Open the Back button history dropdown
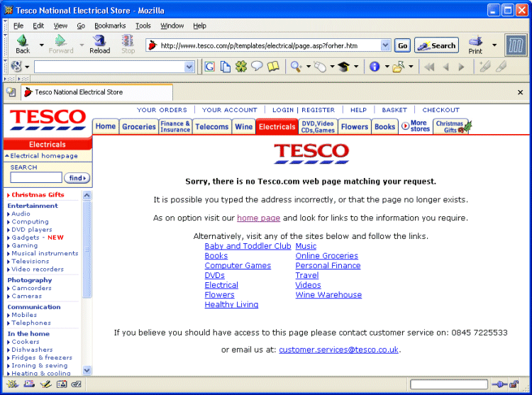 pyautogui.click(x=41, y=45)
